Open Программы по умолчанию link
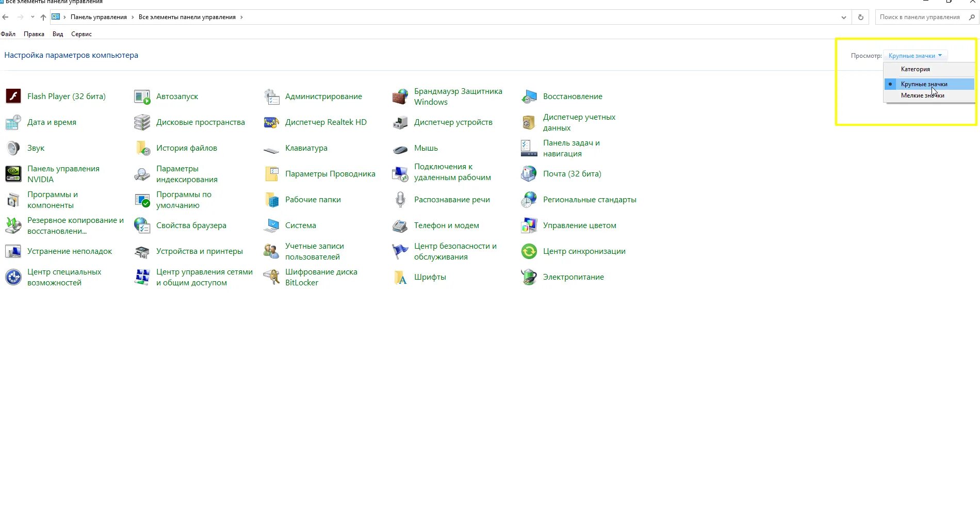 [x=184, y=200]
